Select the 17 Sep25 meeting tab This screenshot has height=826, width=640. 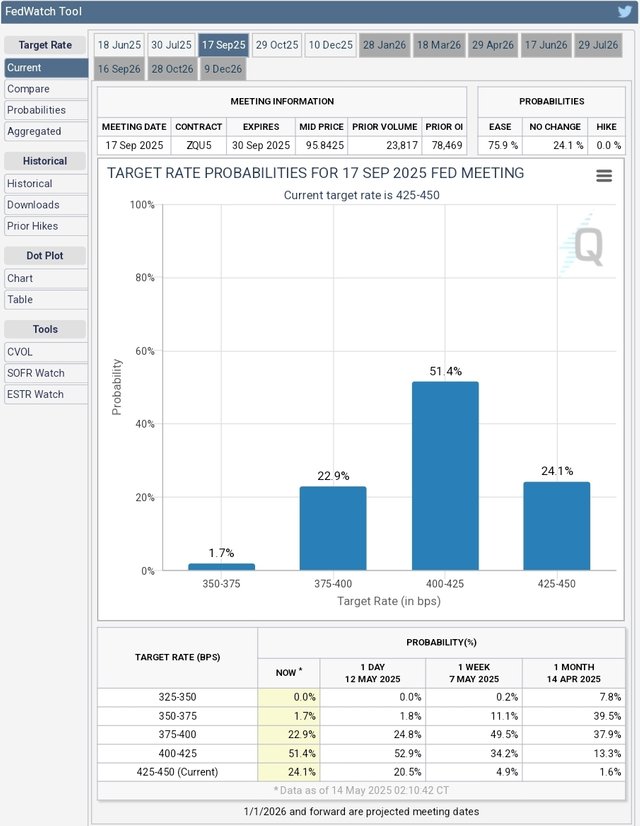(223, 45)
